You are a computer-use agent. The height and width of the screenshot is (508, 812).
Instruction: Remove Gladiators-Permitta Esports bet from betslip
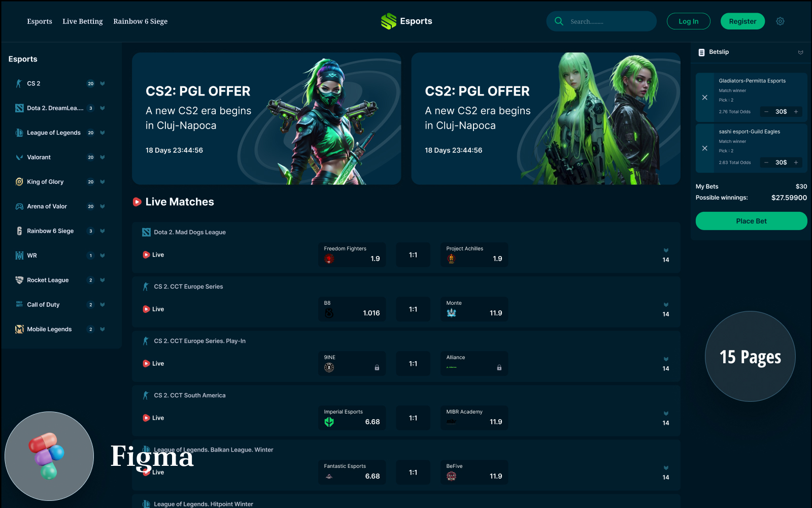704,98
